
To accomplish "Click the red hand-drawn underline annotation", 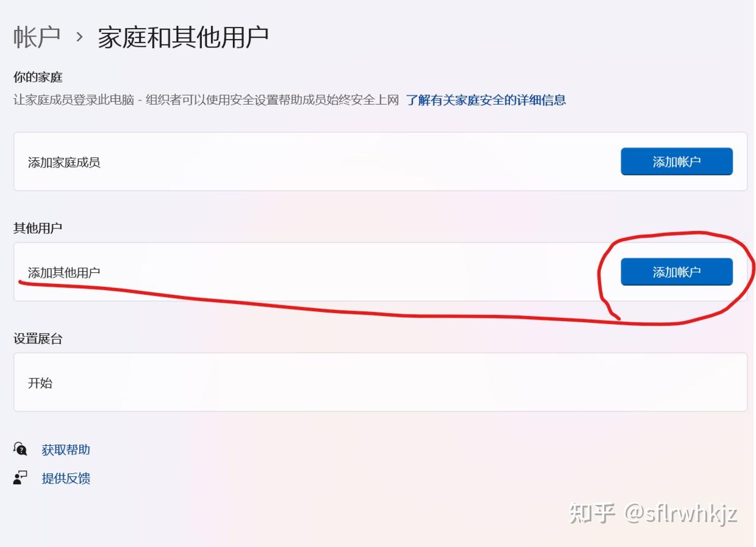I will click(317, 303).
